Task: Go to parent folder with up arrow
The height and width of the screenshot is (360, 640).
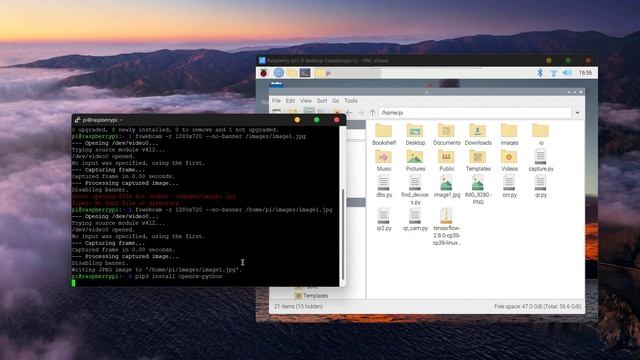Action: click(x=372, y=112)
